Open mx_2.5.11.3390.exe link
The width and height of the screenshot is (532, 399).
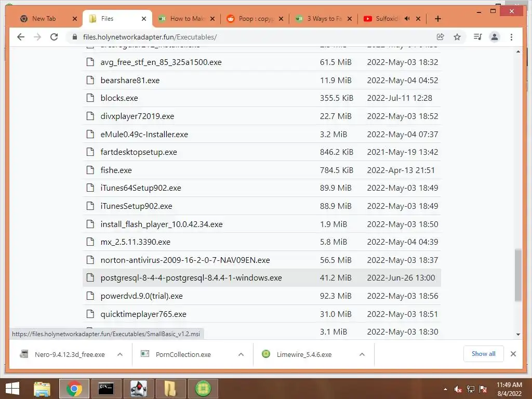tap(136, 242)
